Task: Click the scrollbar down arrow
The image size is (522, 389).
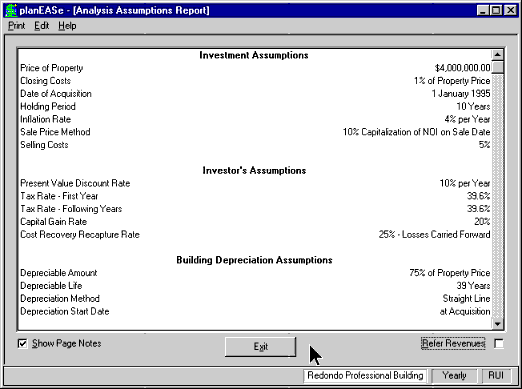Action: (x=497, y=324)
